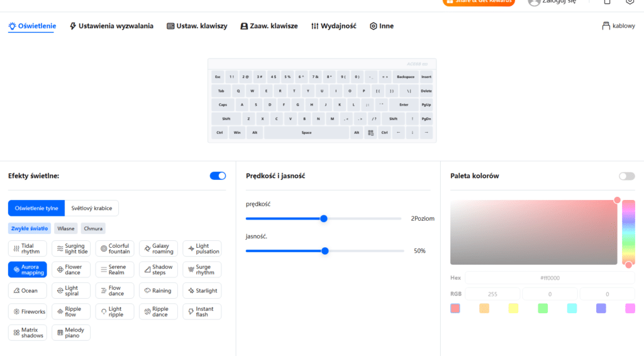Pick the orange color swatch
Viewport: 644px width, 356px height.
point(484,308)
